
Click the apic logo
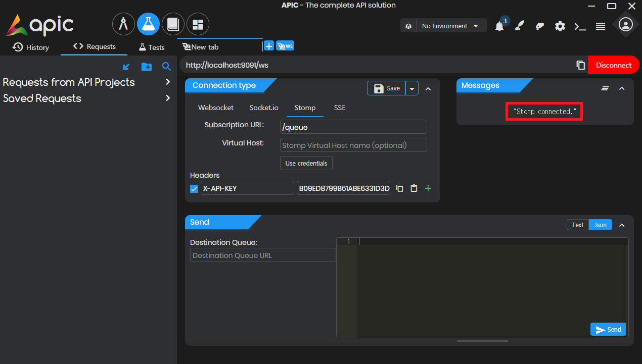click(40, 25)
